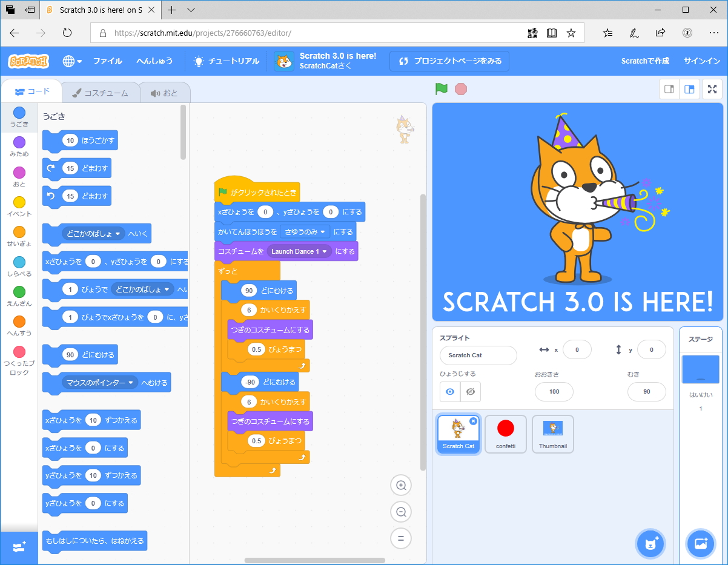Image resolution: width=728 pixels, height=565 pixels.
Task: Select the へんすう block category
Action: pyautogui.click(x=19, y=320)
